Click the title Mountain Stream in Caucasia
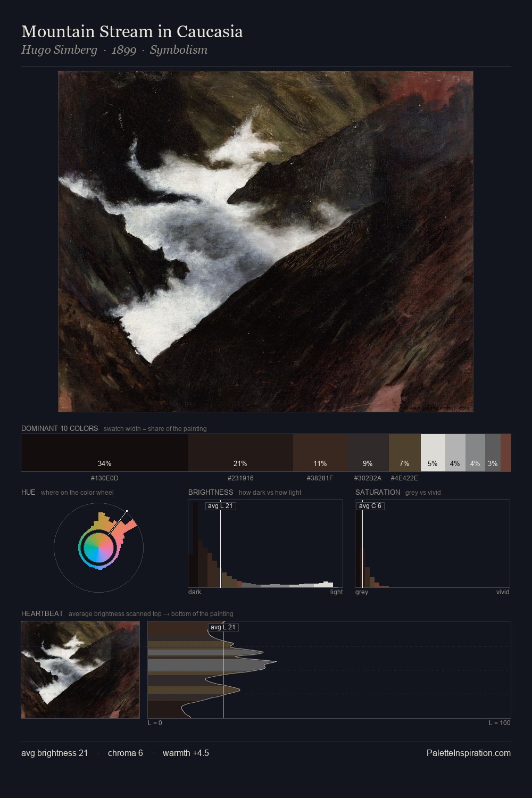The width and height of the screenshot is (532, 798). coord(132,31)
